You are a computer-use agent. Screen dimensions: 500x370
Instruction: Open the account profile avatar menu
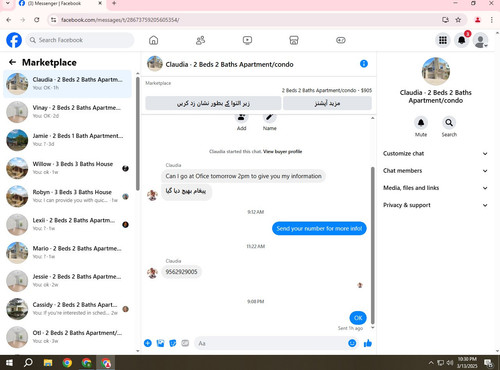[481, 40]
